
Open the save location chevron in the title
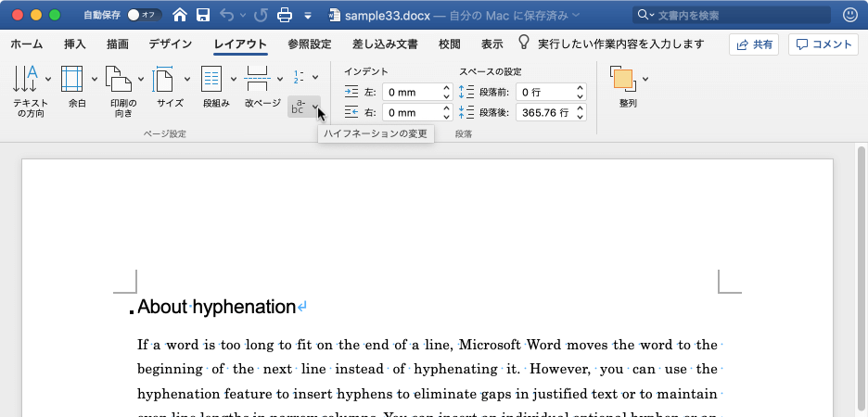pos(577,15)
